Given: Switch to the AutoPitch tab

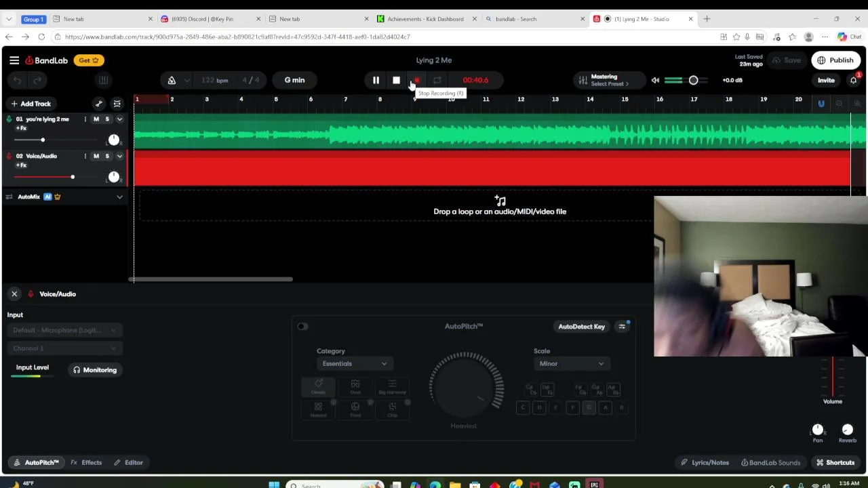Looking at the screenshot, I should click(36, 463).
